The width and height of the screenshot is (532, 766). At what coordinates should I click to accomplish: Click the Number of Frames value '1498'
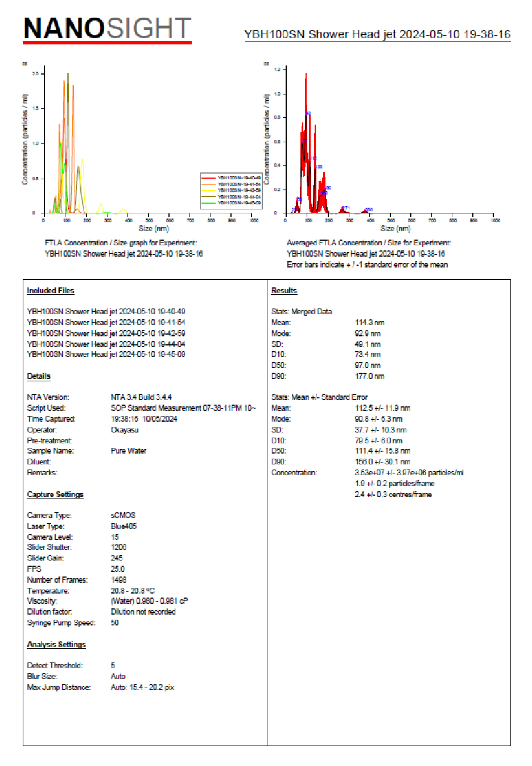tap(118, 580)
